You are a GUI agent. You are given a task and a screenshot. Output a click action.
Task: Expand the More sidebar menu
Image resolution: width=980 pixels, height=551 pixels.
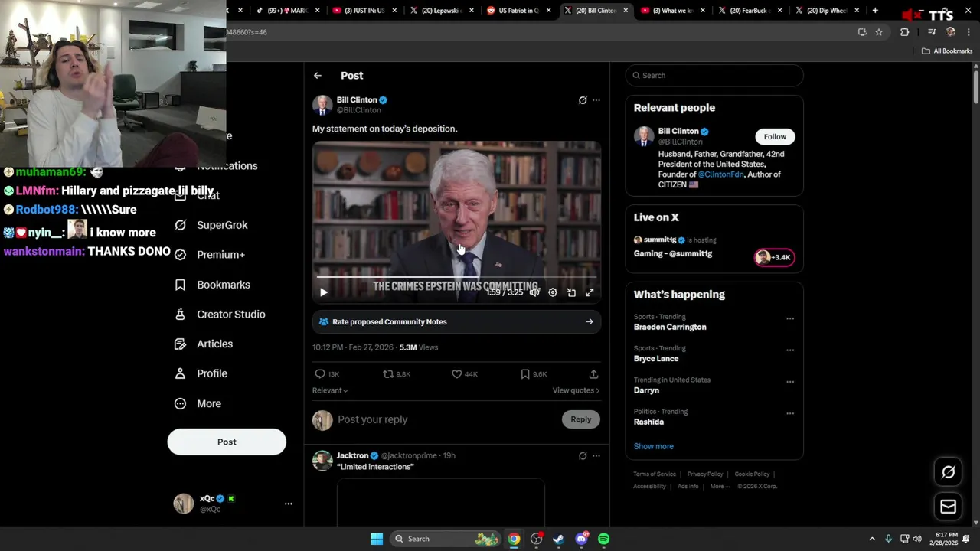click(198, 403)
